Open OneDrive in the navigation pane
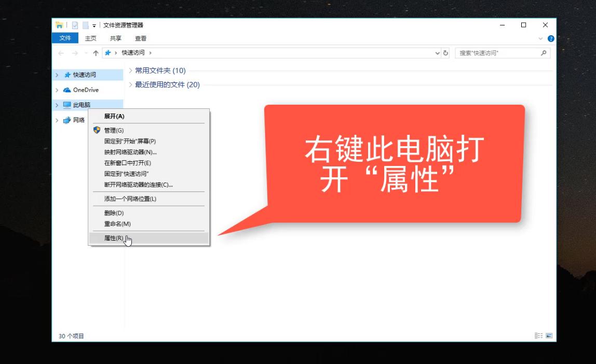Image resolution: width=596 pixels, height=364 pixels. pos(86,89)
